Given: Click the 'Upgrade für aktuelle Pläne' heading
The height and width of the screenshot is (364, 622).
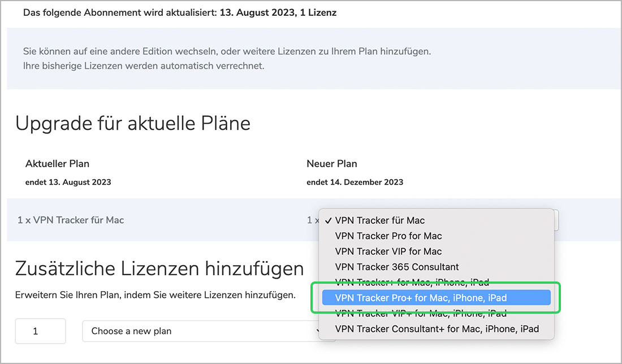Looking at the screenshot, I should coord(133,123).
